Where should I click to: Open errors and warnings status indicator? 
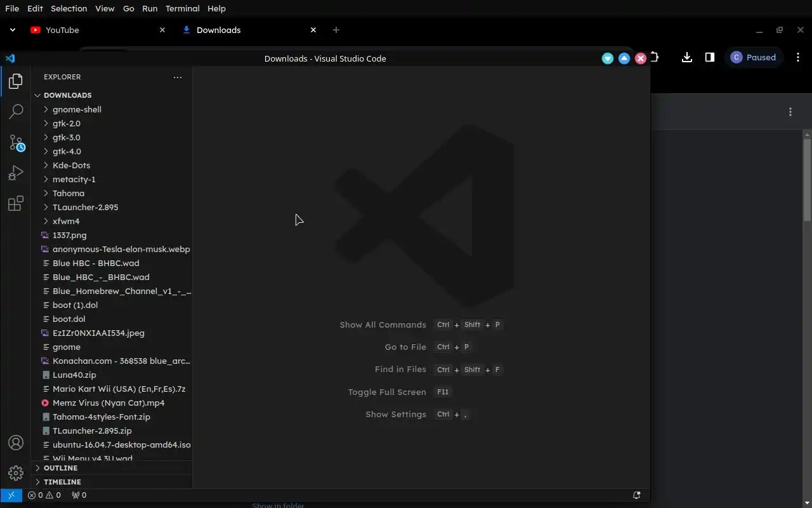click(x=44, y=495)
